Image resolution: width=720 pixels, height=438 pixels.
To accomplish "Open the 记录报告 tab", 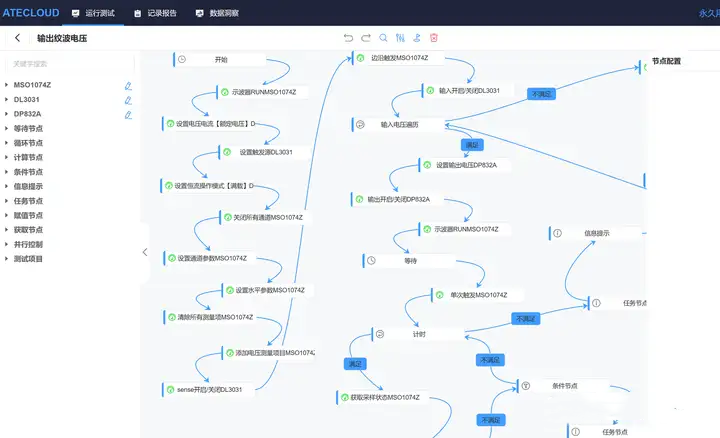I will (x=156, y=13).
